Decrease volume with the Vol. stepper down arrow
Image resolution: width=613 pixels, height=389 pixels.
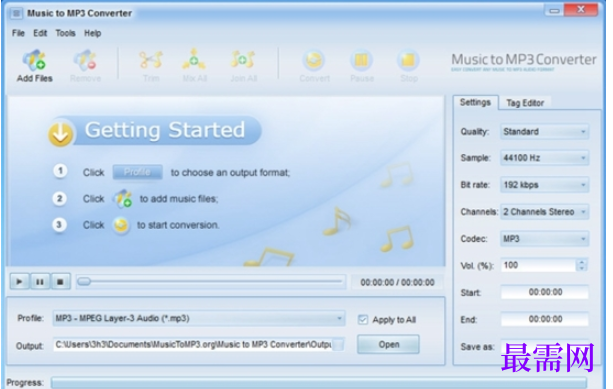click(x=582, y=269)
